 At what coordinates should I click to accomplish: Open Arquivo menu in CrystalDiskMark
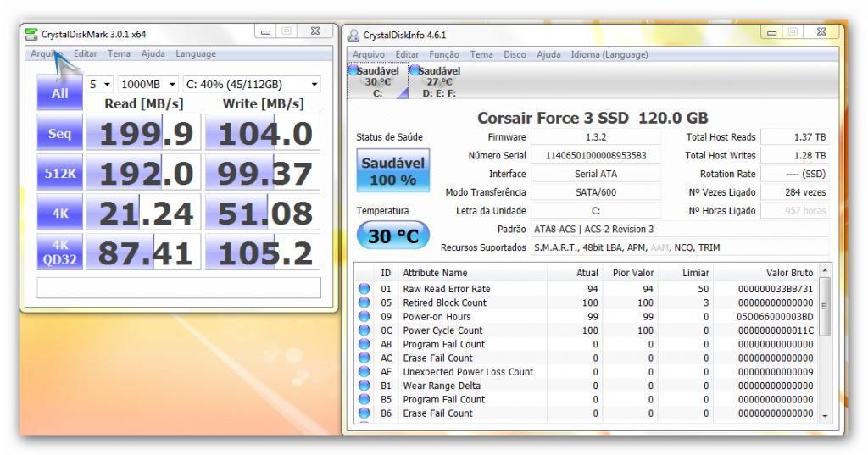pos(46,53)
